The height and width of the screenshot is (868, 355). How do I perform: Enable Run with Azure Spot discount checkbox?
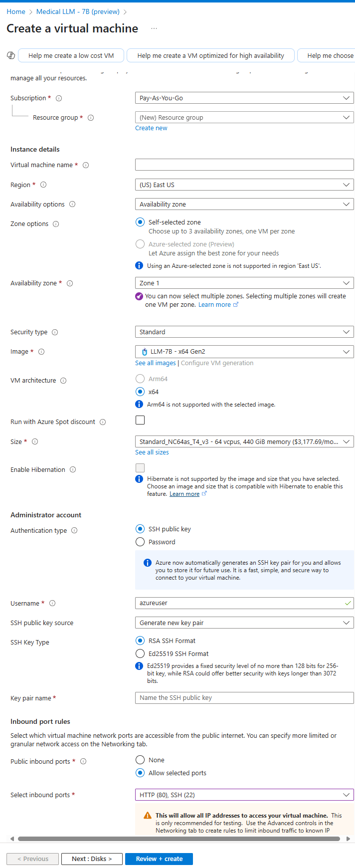coord(140,420)
